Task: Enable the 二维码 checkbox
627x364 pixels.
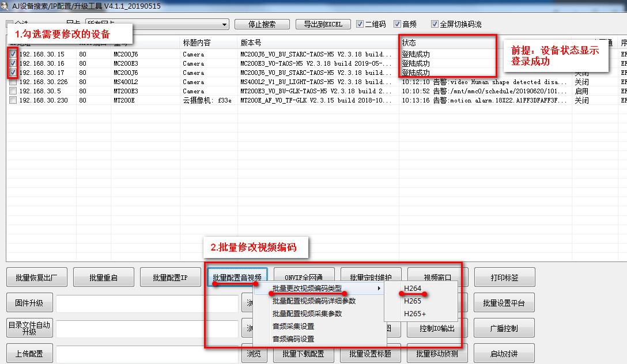Action: (x=360, y=24)
